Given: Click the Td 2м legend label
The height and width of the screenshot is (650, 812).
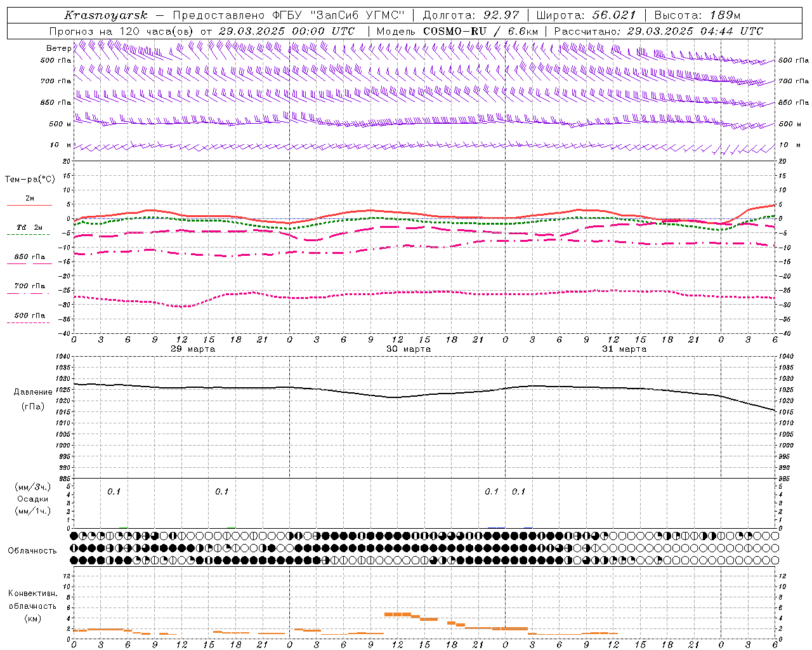Looking at the screenshot, I should (x=29, y=227).
